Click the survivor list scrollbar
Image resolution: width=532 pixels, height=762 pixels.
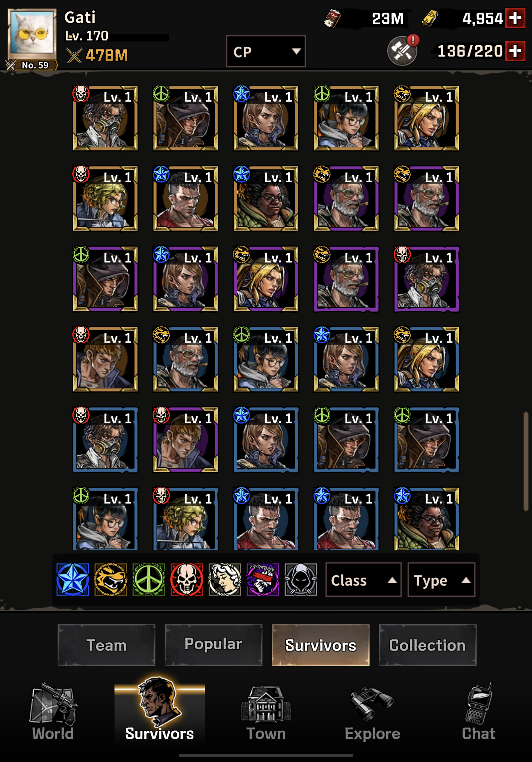pyautogui.click(x=526, y=461)
